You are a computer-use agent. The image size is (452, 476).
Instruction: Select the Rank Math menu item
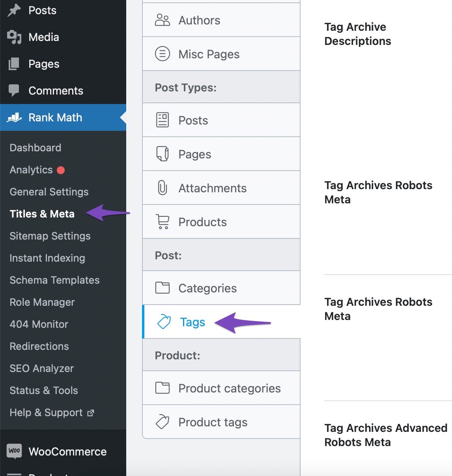click(x=63, y=117)
